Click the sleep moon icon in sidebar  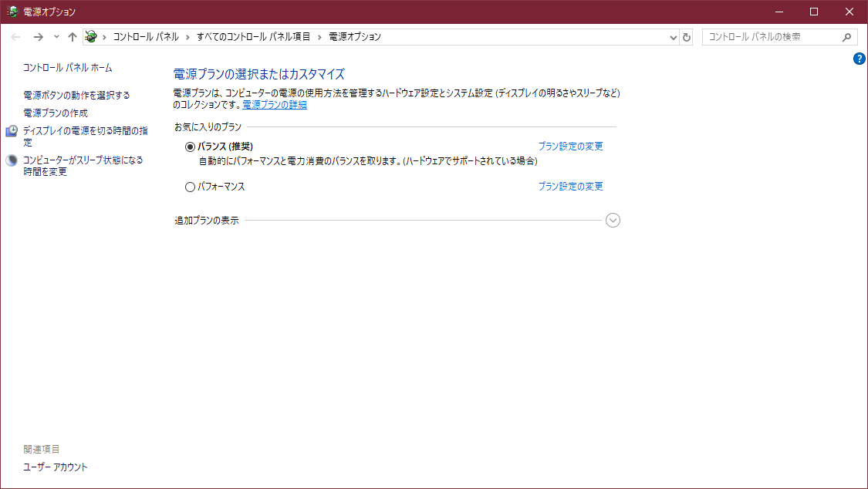[x=12, y=160]
